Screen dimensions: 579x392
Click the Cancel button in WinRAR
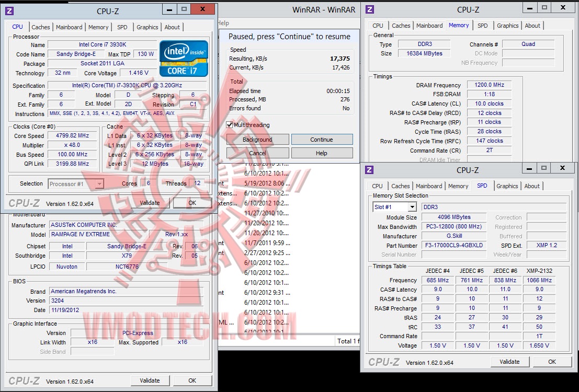257,153
